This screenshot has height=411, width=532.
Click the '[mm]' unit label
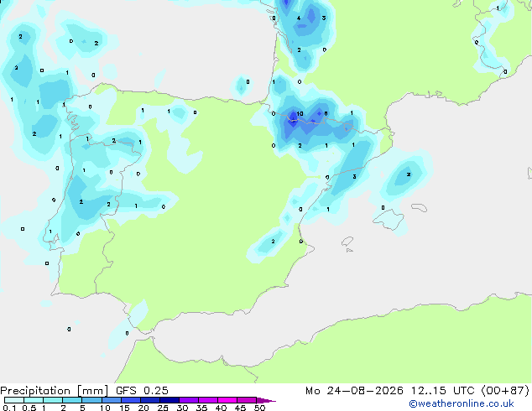92,391
